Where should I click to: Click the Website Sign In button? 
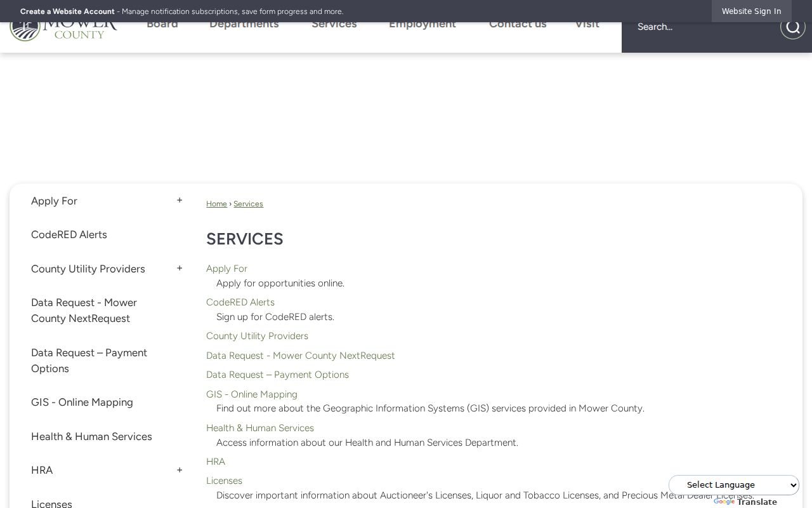pos(752,11)
